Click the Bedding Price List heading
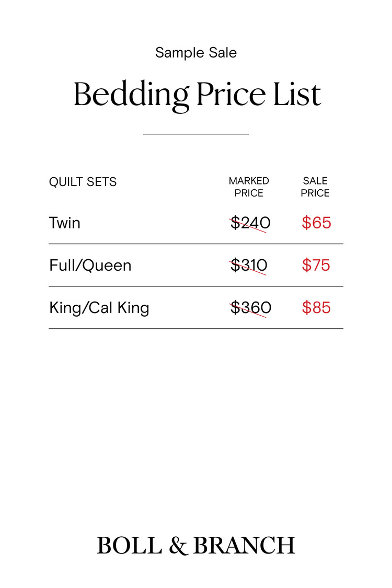The image size is (392, 588). coord(197,95)
